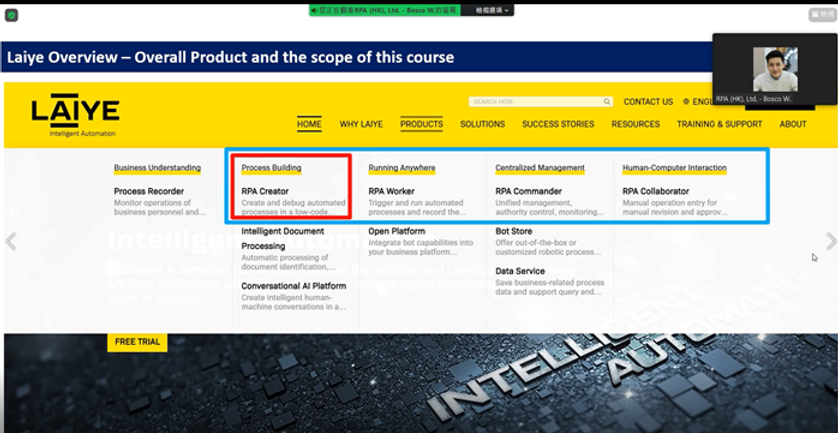The image size is (838, 433).
Task: Open the SUCCESS STORIES menu
Action: tap(558, 124)
